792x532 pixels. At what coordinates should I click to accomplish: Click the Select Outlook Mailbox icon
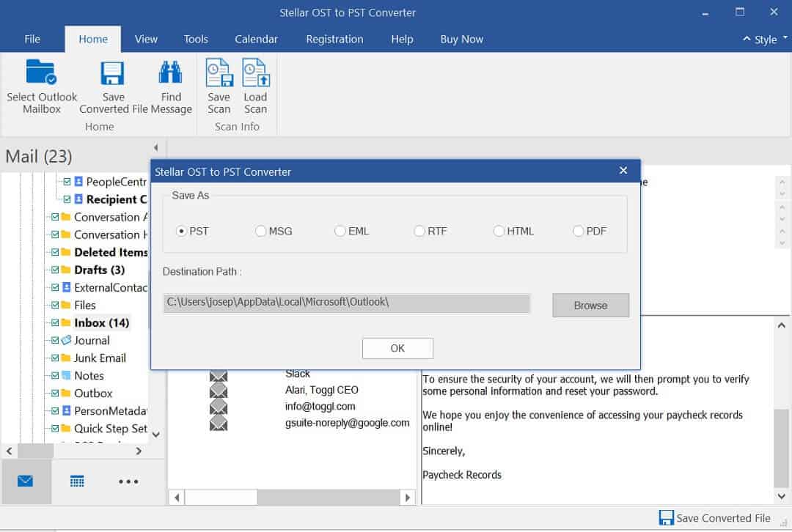41,72
